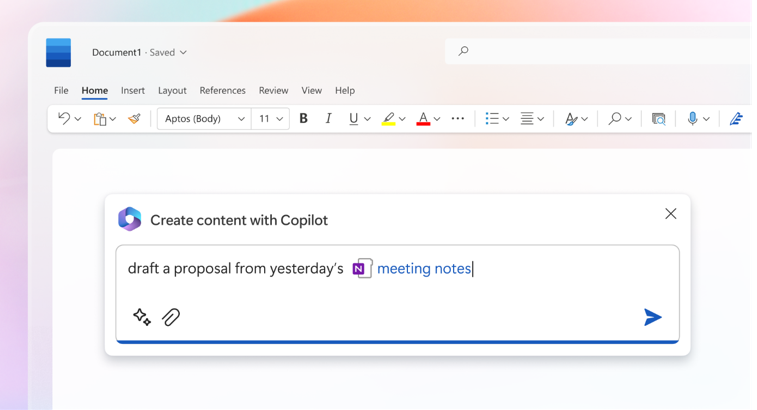Open the highlight color picker arrow
Screen dimensions: 757x410
point(402,119)
